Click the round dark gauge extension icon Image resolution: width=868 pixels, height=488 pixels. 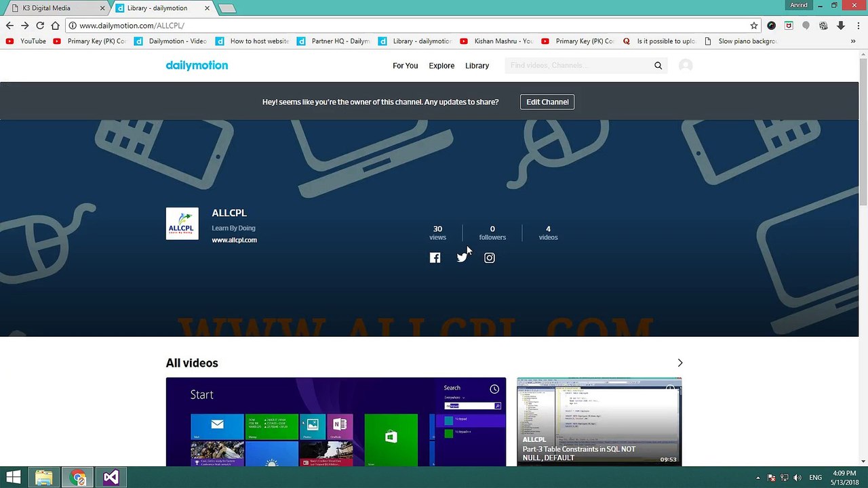tap(771, 26)
